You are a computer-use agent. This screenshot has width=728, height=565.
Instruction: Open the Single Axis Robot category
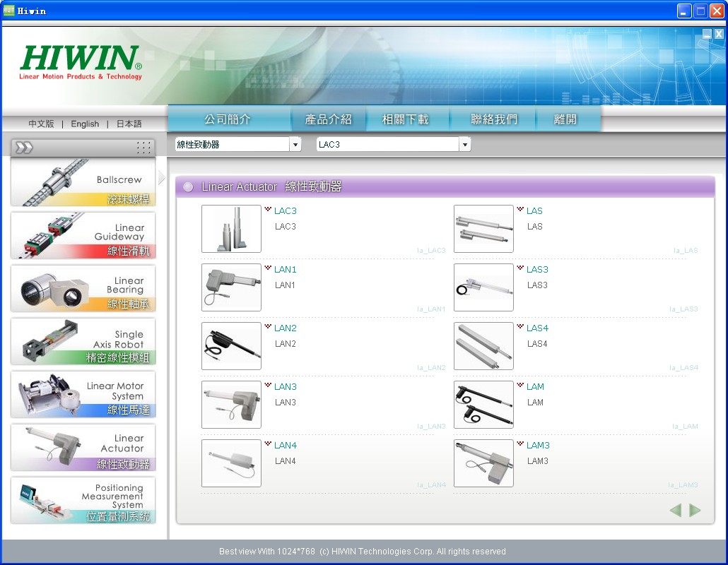click(x=83, y=342)
